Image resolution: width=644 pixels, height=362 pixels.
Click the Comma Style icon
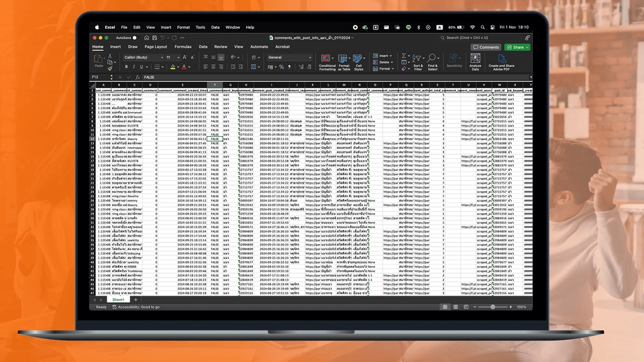click(x=289, y=67)
